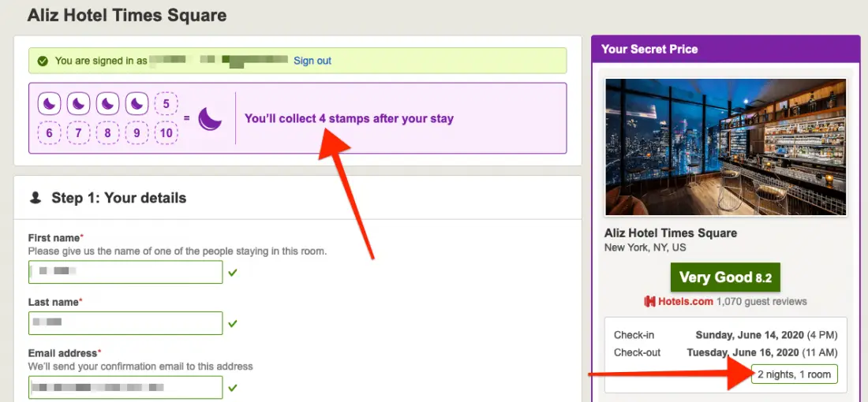Click the second filled moon stamp
Image resolution: width=868 pixels, height=402 pixels.
point(79,103)
